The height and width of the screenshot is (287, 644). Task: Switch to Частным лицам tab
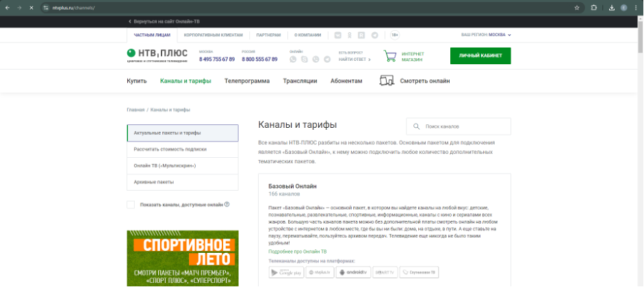pyautogui.click(x=152, y=36)
